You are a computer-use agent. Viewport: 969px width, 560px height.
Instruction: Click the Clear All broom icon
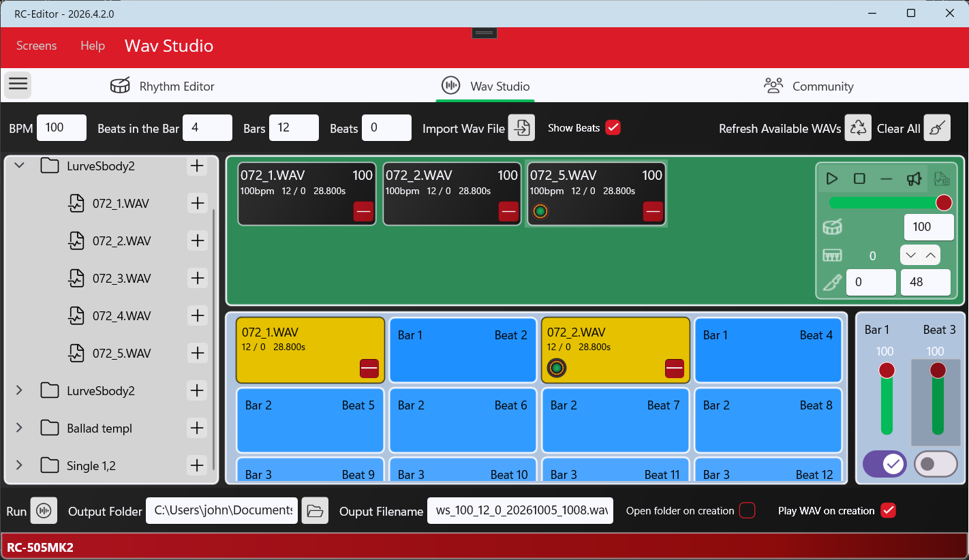[x=937, y=127]
